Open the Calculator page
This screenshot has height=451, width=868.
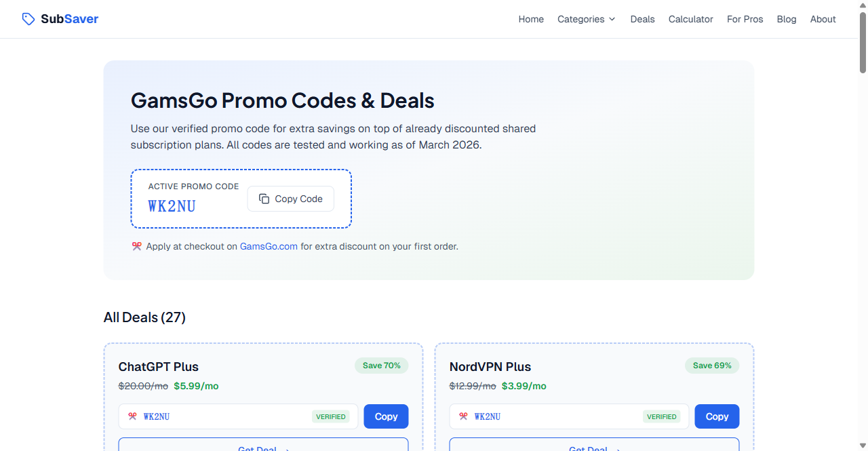point(690,19)
